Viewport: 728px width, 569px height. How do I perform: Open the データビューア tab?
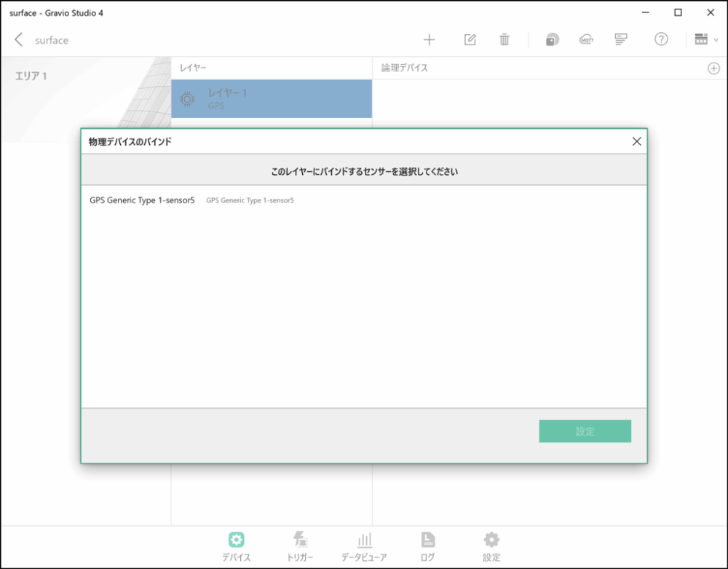coord(364,544)
